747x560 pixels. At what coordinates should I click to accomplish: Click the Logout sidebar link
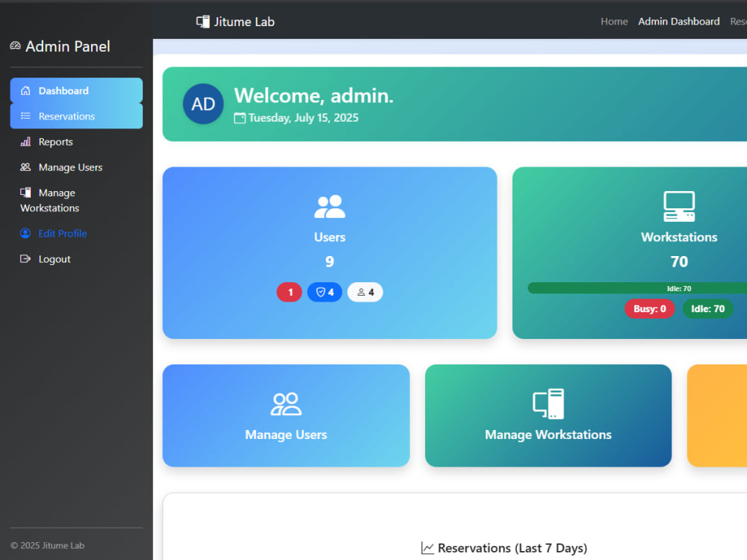point(76,259)
